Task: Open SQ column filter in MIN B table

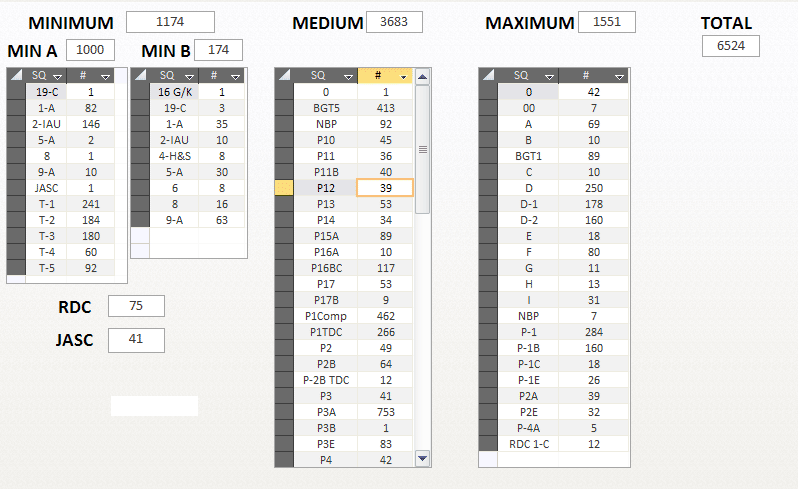Action: [189, 77]
